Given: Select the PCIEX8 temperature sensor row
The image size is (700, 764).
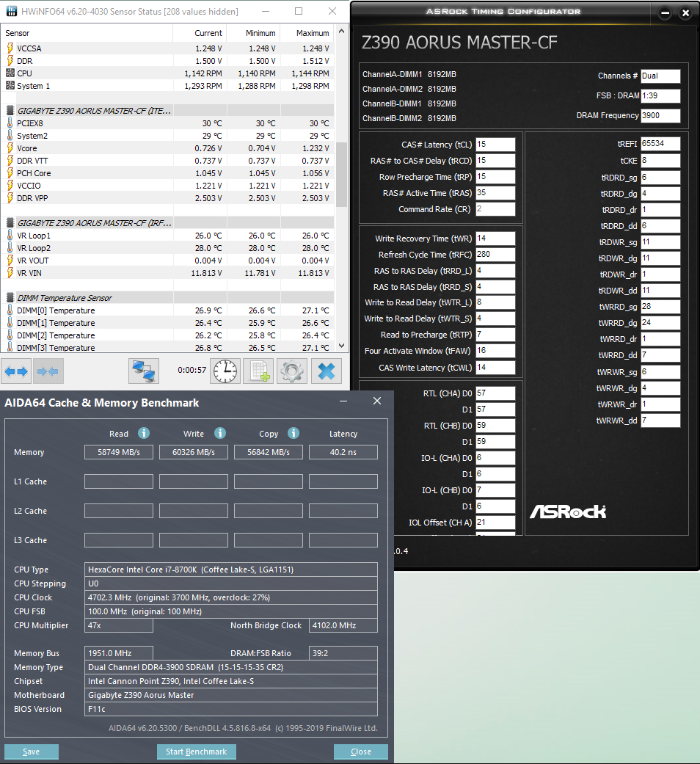Looking at the screenshot, I should tap(167, 123).
